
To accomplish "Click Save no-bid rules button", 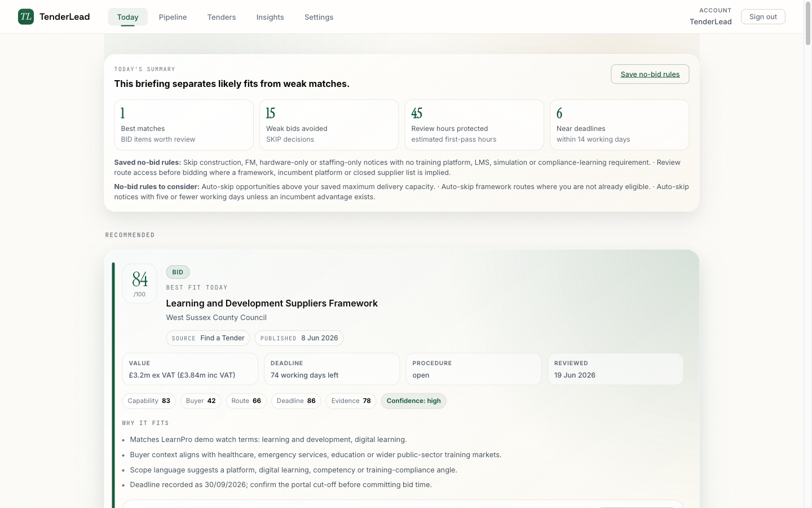I will [x=650, y=74].
